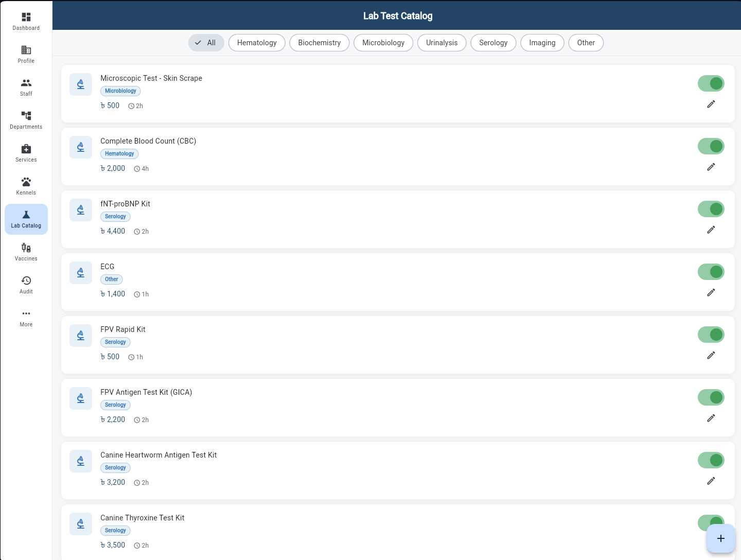The image size is (741, 560).
Task: Open the Departments page
Action: click(26, 120)
